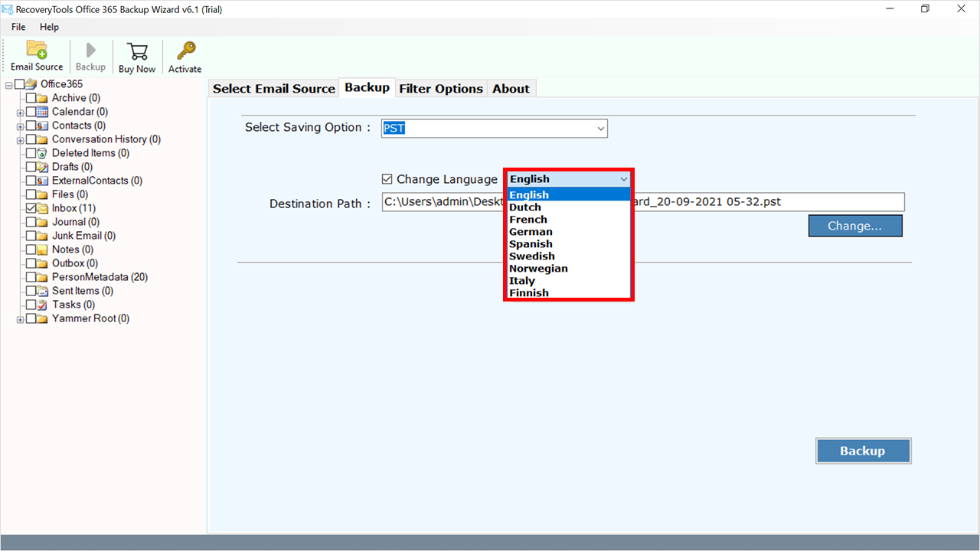Select the Sent Items folder icon
The height and width of the screenshot is (551, 980).
tap(44, 291)
